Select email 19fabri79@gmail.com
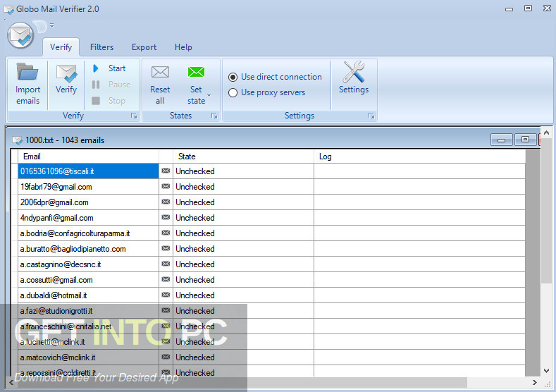The width and height of the screenshot is (556, 392). coord(88,187)
